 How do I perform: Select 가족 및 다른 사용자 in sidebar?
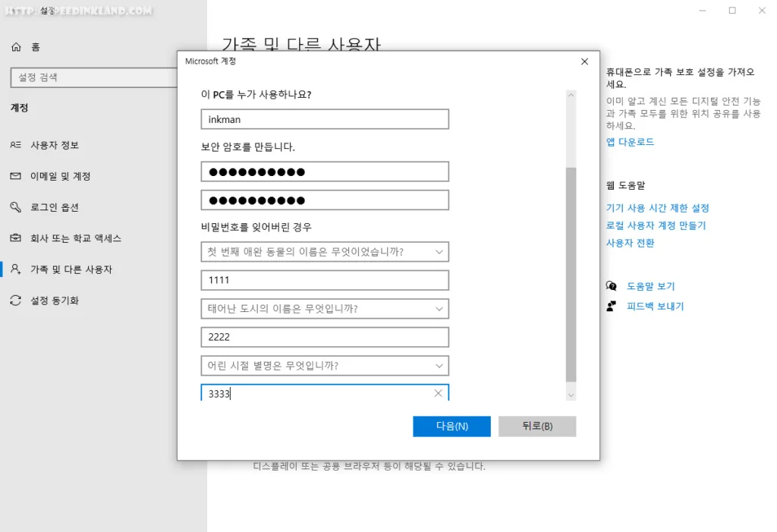[x=71, y=269]
